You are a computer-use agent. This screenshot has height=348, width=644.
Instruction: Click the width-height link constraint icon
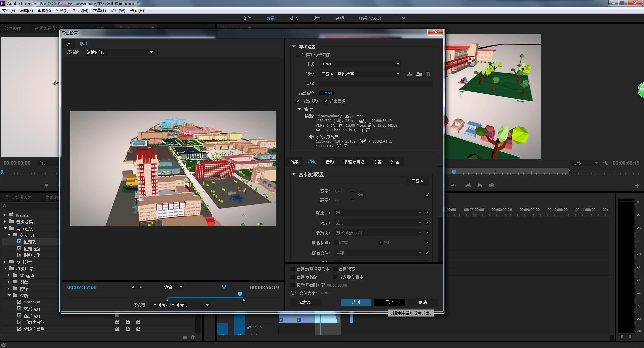click(360, 195)
